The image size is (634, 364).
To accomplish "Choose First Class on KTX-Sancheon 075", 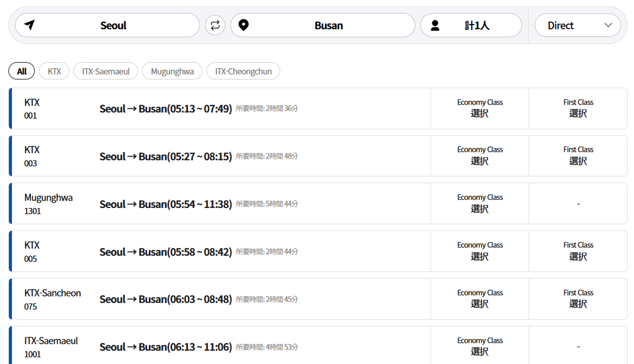I will [578, 299].
